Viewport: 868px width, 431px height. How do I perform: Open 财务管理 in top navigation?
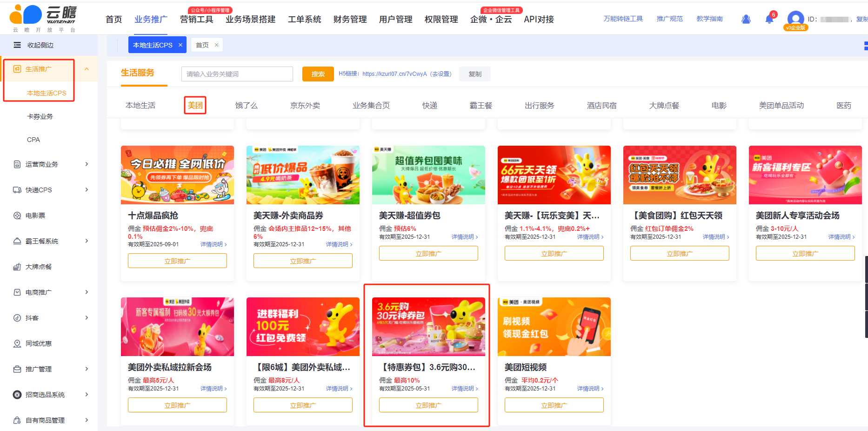pyautogui.click(x=350, y=19)
